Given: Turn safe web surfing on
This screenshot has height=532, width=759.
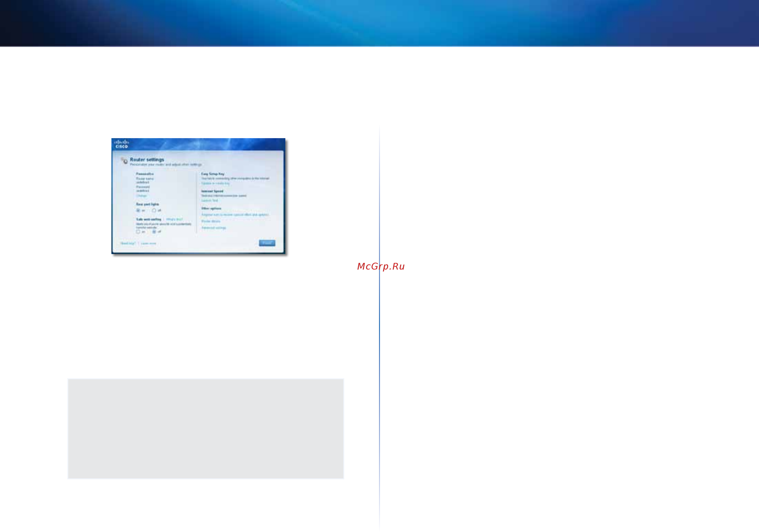Looking at the screenshot, I should pos(138,232).
